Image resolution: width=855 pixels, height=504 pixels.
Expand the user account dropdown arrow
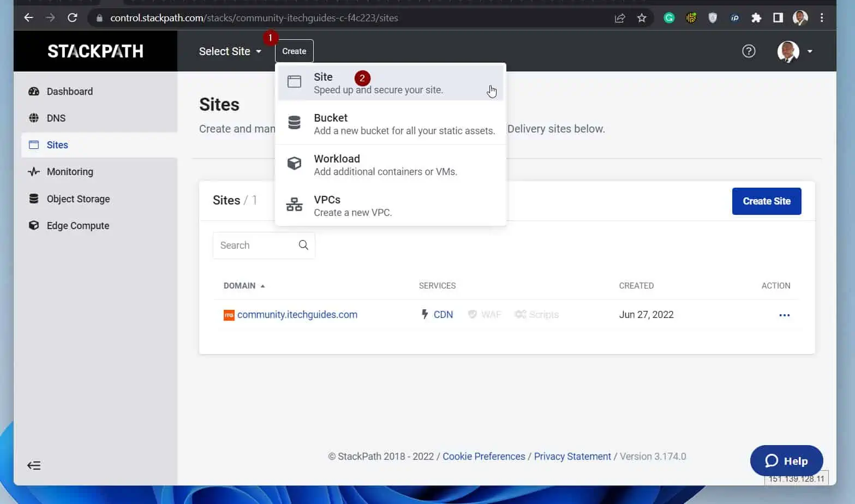pos(810,51)
